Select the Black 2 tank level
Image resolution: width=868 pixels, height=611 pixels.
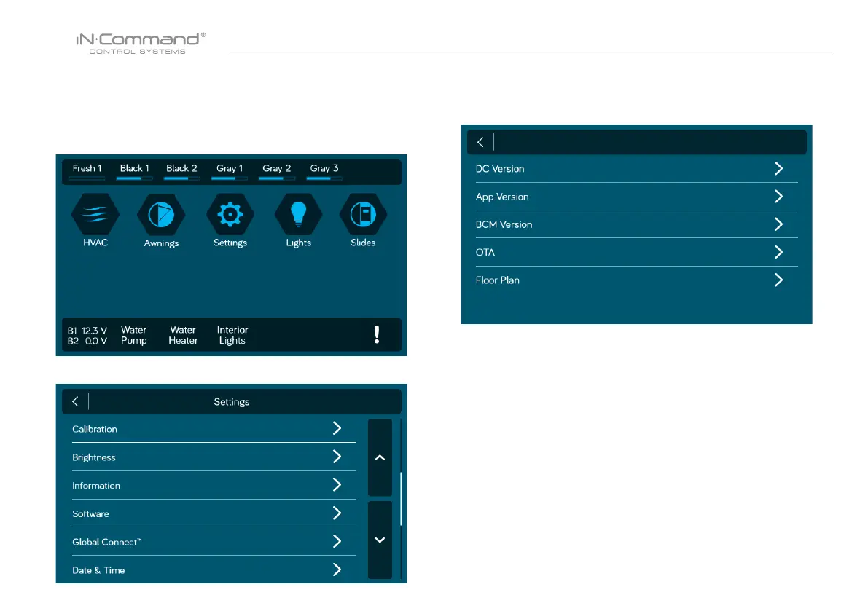click(x=181, y=171)
